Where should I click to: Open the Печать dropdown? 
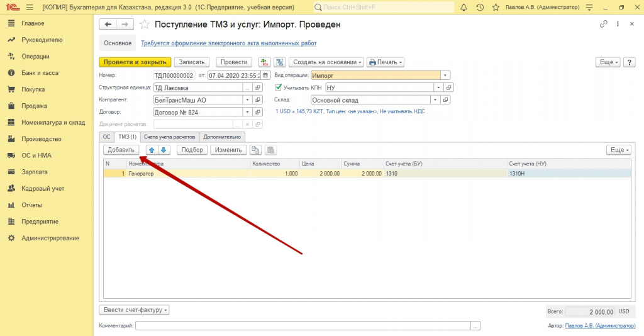coord(386,62)
